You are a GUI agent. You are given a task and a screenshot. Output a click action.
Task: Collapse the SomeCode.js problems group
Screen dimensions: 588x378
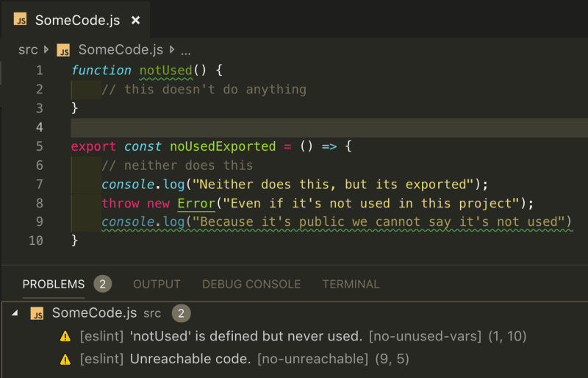[15, 313]
